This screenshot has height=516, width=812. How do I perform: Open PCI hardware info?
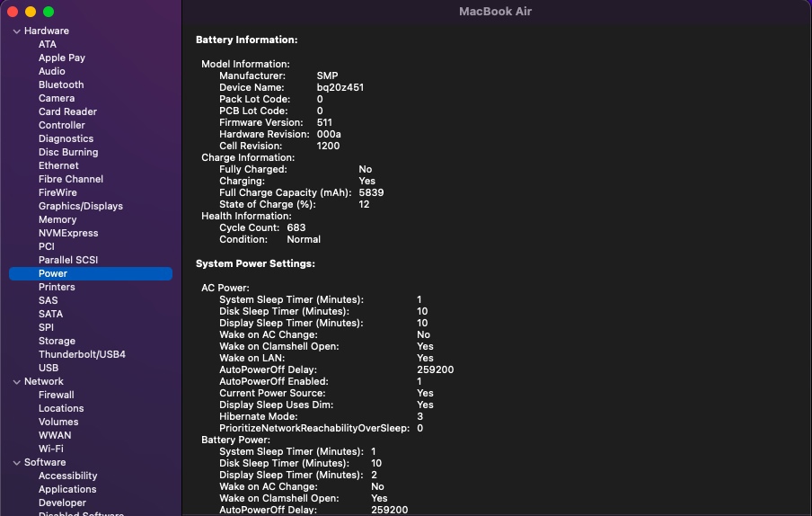[46, 246]
